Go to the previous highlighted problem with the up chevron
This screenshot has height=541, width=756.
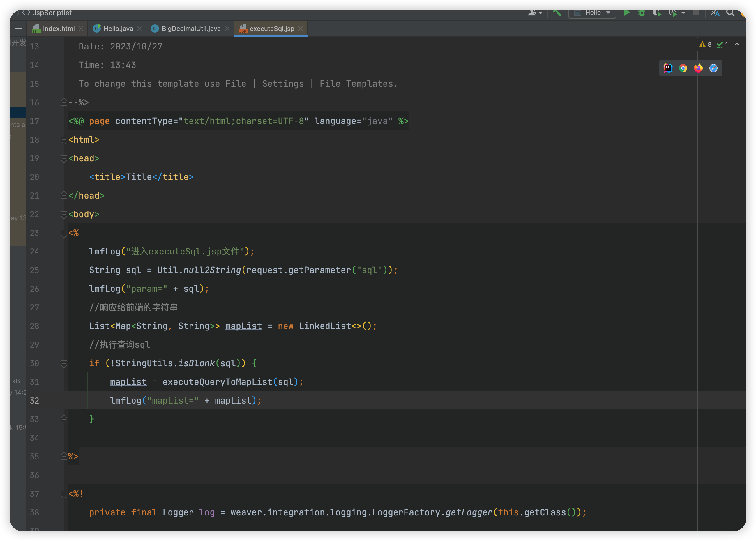click(737, 44)
